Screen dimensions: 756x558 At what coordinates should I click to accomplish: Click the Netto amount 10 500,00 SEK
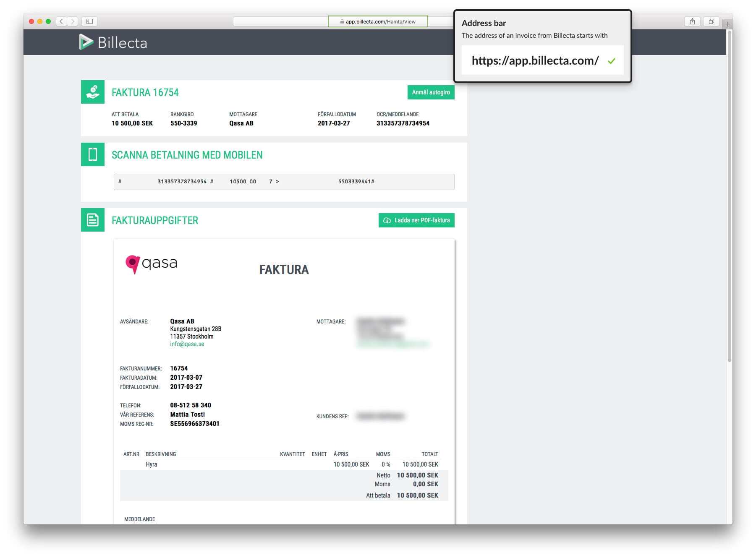click(418, 475)
